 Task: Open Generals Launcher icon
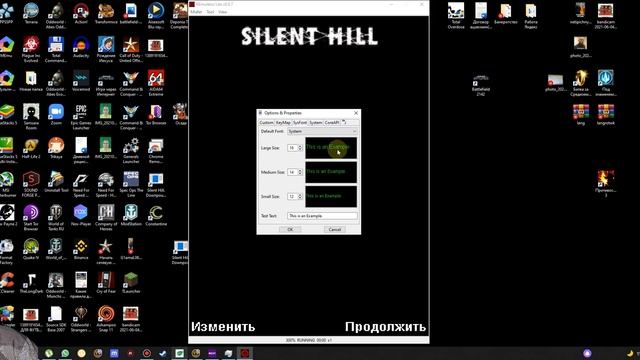pyautogui.click(x=131, y=150)
